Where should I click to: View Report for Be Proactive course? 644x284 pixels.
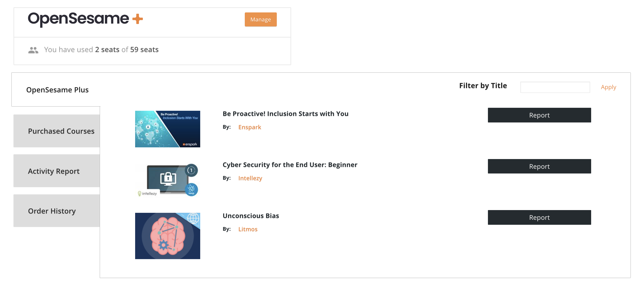[539, 115]
